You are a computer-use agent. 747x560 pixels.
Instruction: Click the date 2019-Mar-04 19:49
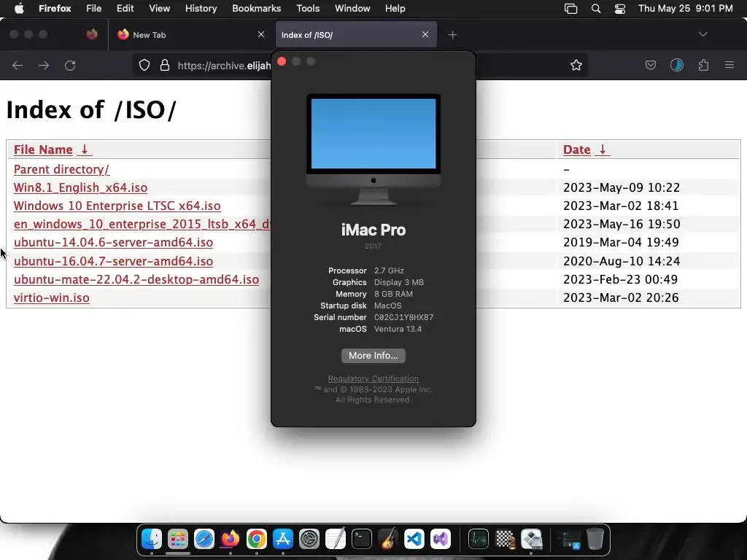[x=621, y=242]
